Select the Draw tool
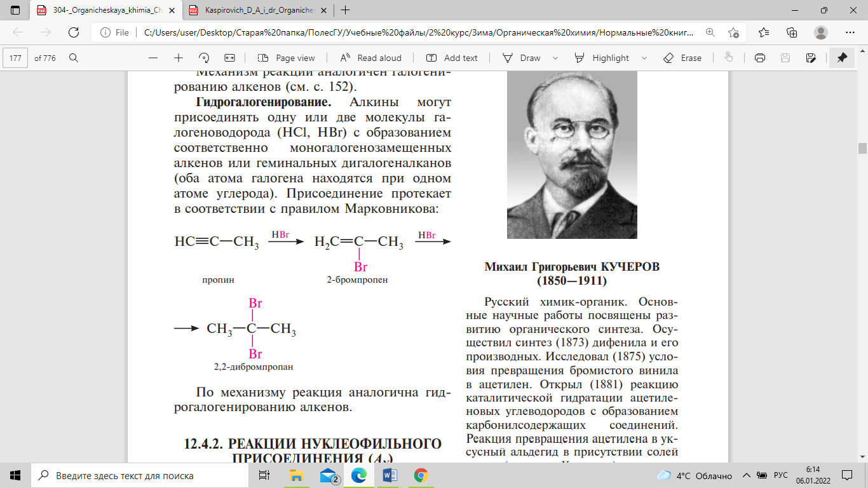The width and height of the screenshot is (868, 488). [x=522, y=58]
